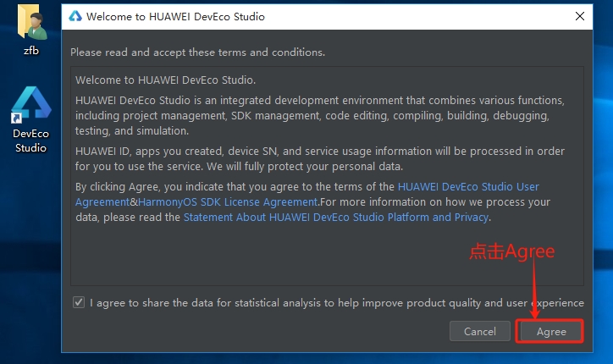Click the "Please read and accept these terms" label
The width and height of the screenshot is (613, 364).
coord(197,52)
